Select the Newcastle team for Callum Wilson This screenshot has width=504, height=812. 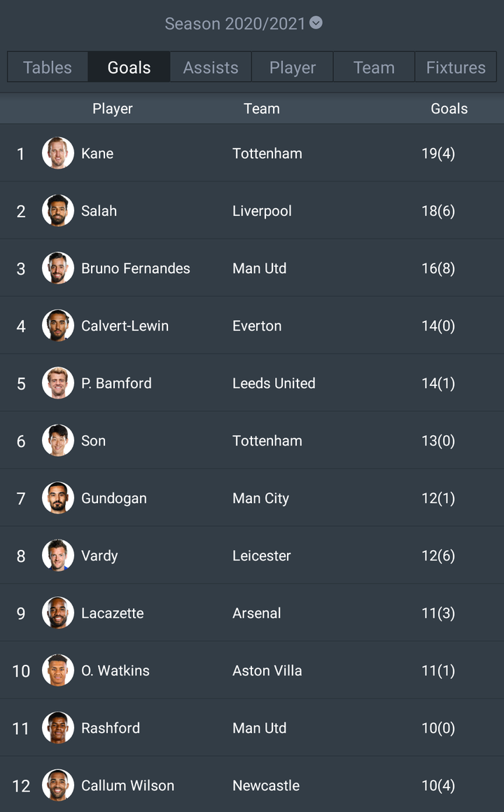click(266, 785)
